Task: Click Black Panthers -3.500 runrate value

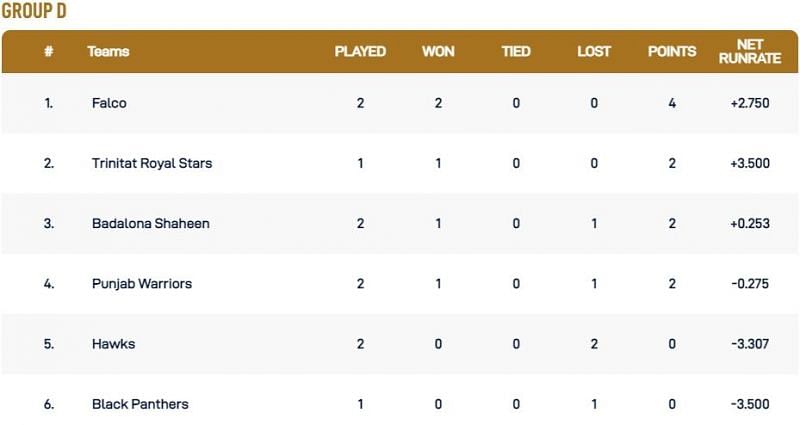Action: click(x=750, y=404)
